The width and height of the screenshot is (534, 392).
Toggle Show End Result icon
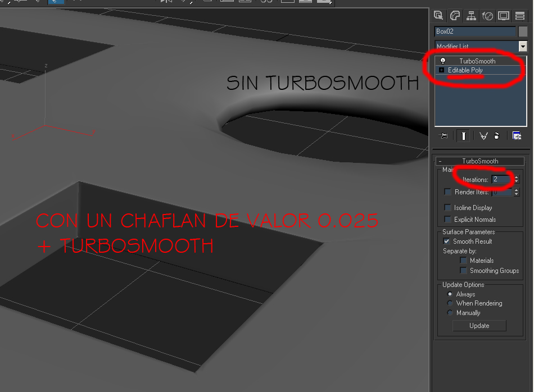pyautogui.click(x=463, y=136)
